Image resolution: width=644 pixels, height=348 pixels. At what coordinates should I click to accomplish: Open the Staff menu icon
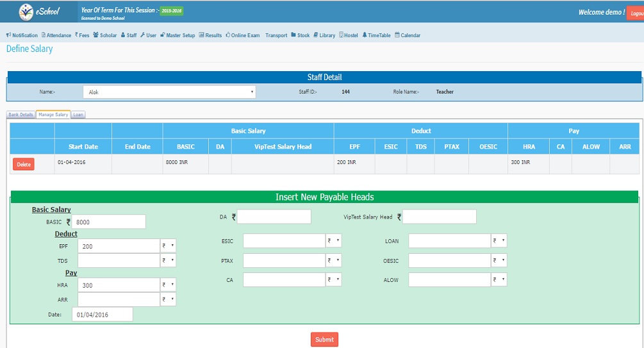tap(122, 35)
